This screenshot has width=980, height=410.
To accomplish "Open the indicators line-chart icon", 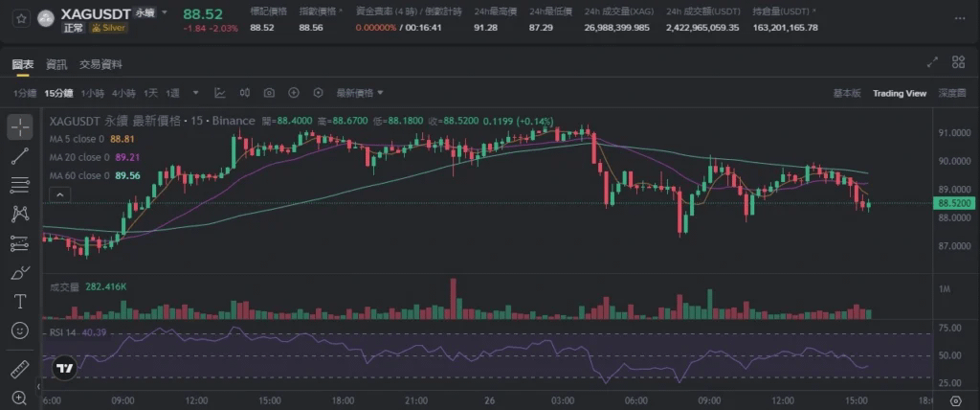I will pos(220,93).
